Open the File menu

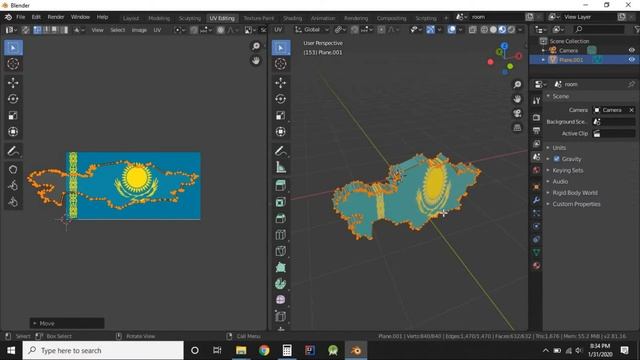point(21,17)
